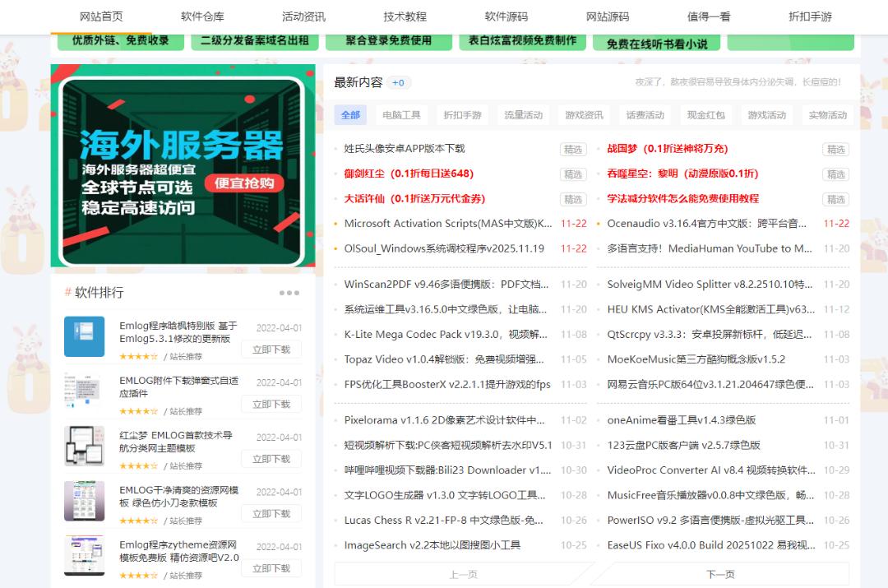Click the EMLOG干净清爽 template thumbnail
Screen dimensions: 888x588
pos(84,501)
